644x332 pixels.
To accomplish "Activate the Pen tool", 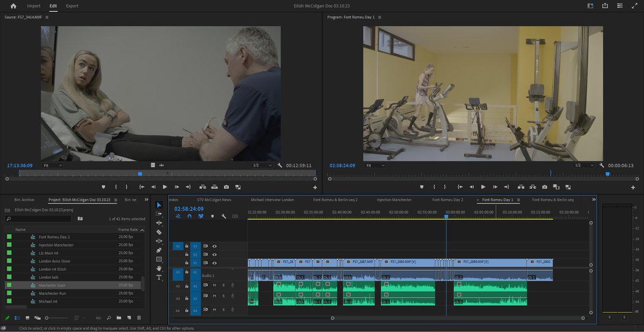I will [x=159, y=250].
